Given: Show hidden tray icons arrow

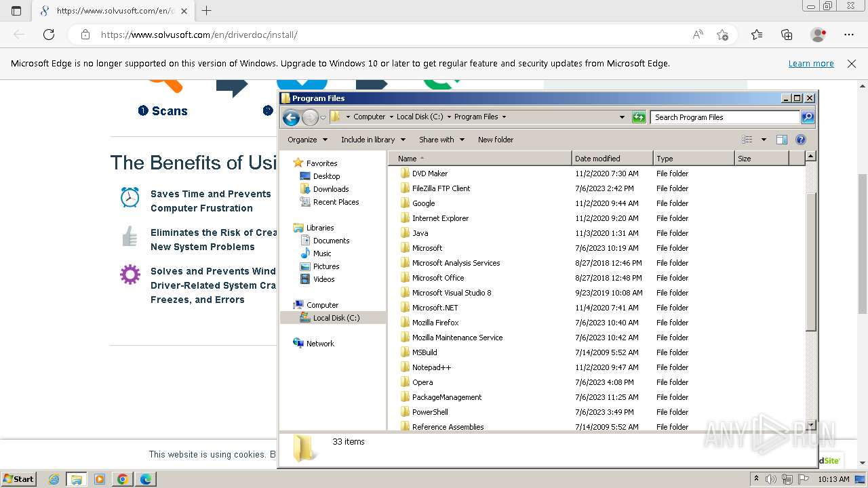Looking at the screenshot, I should (x=757, y=479).
